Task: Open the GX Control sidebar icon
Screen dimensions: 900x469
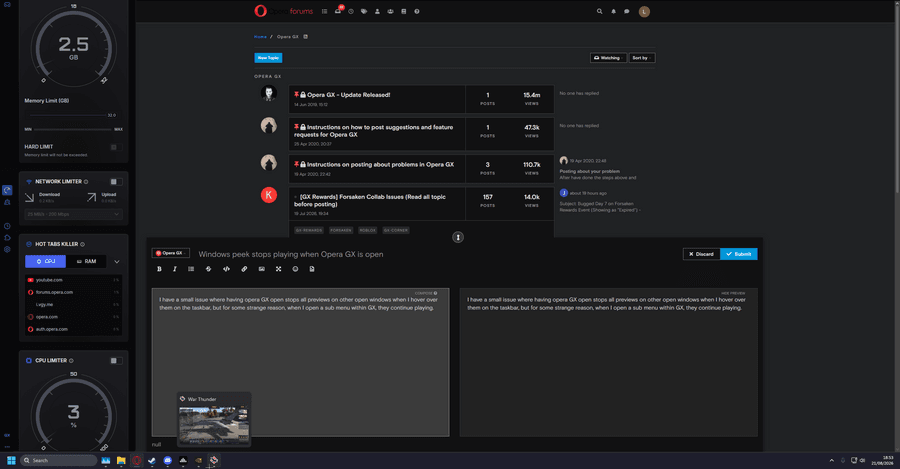Action: tap(7, 190)
